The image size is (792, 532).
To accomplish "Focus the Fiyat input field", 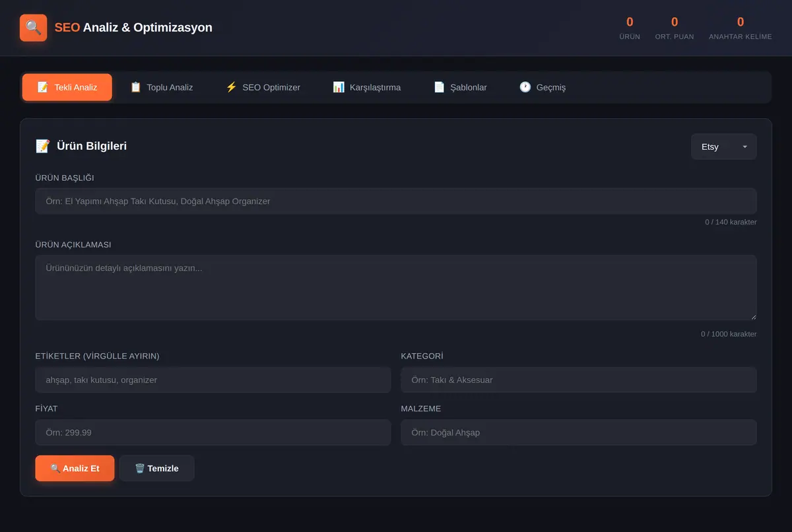I will [213, 432].
